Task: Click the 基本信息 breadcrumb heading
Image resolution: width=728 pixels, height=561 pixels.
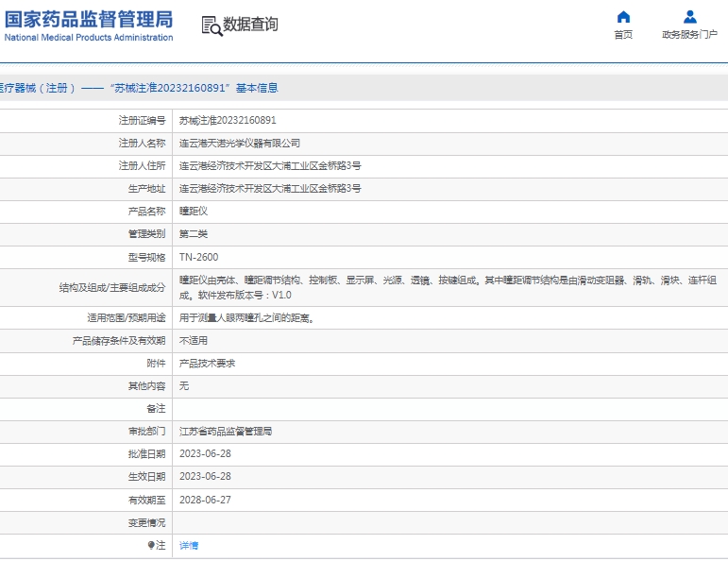Action: [x=257, y=88]
